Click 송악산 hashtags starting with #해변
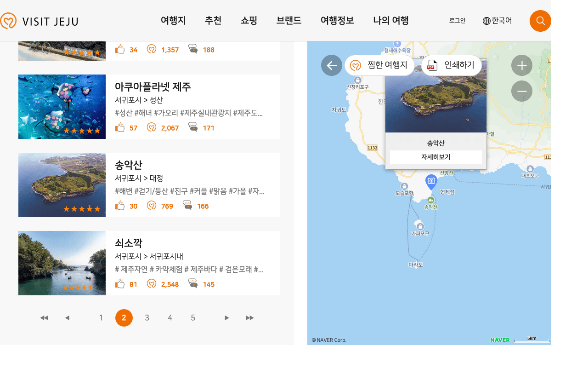The image size is (588, 368). pos(190,191)
